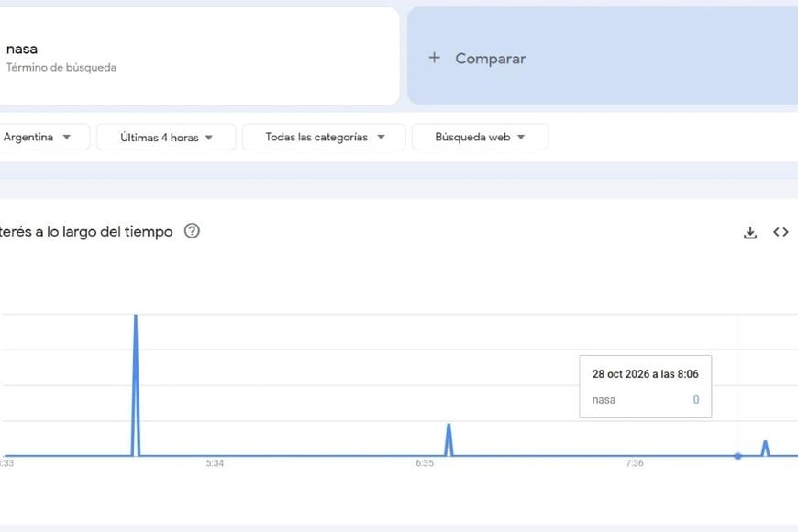This screenshot has width=798, height=532.
Task: Open the Todas las categorías dropdown
Action: click(324, 137)
